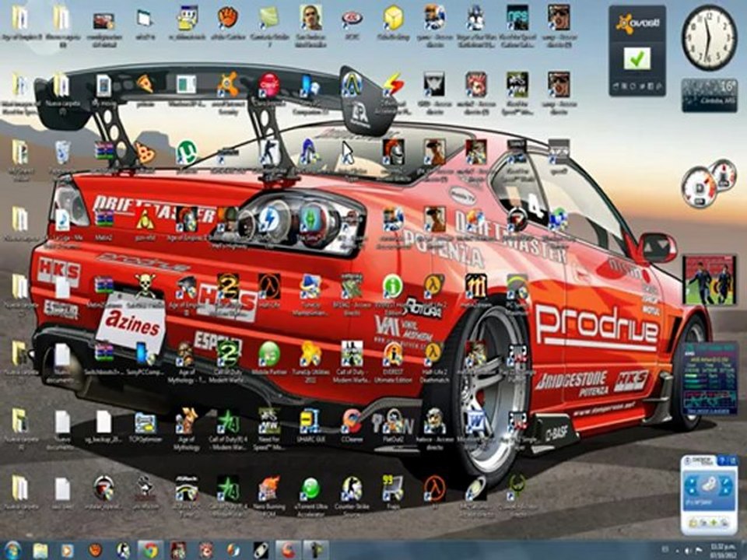Viewport: 747px width, 560px height.
Task: Open the UHARC GUI shortcut
Action: (310, 421)
